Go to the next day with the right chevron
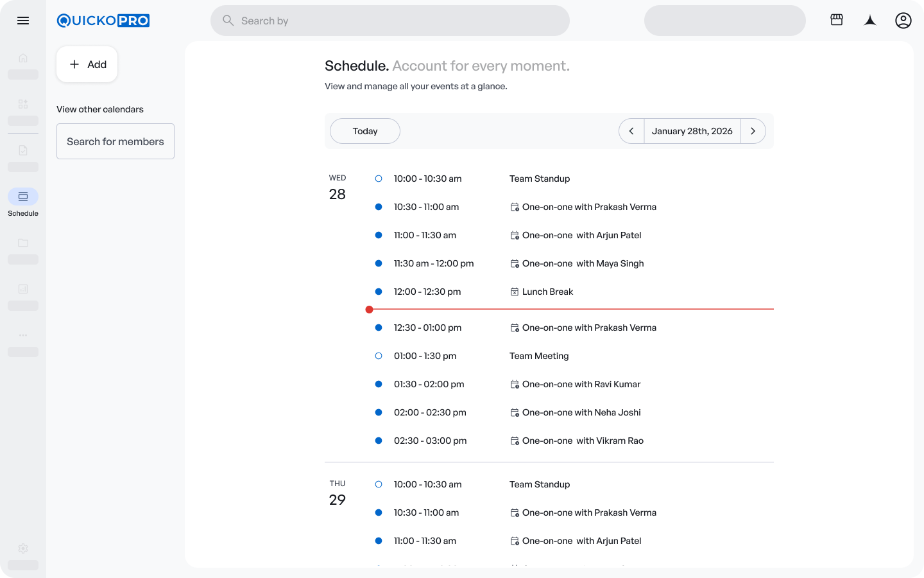 coord(753,131)
